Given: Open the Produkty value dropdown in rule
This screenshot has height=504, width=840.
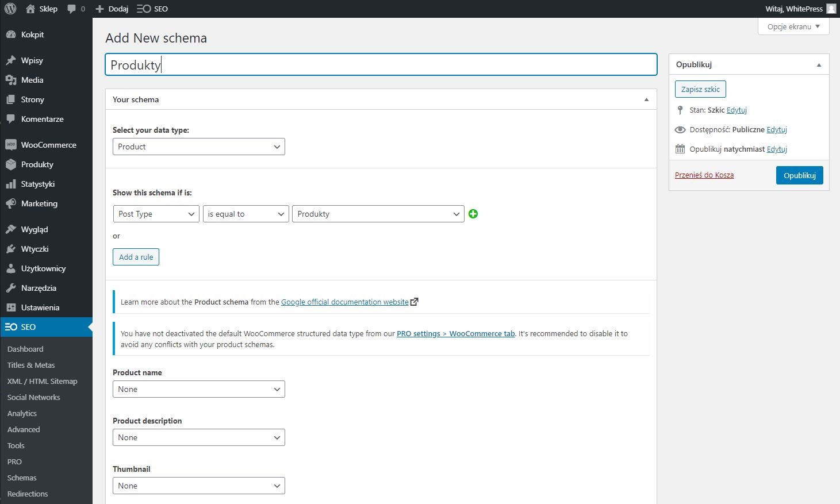Looking at the screenshot, I should click(378, 214).
